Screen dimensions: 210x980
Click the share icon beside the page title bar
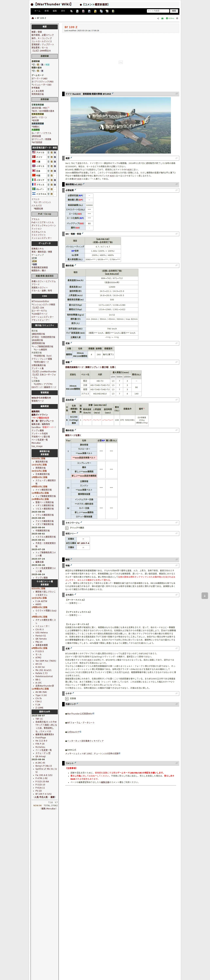pyautogui.click(x=158, y=18)
